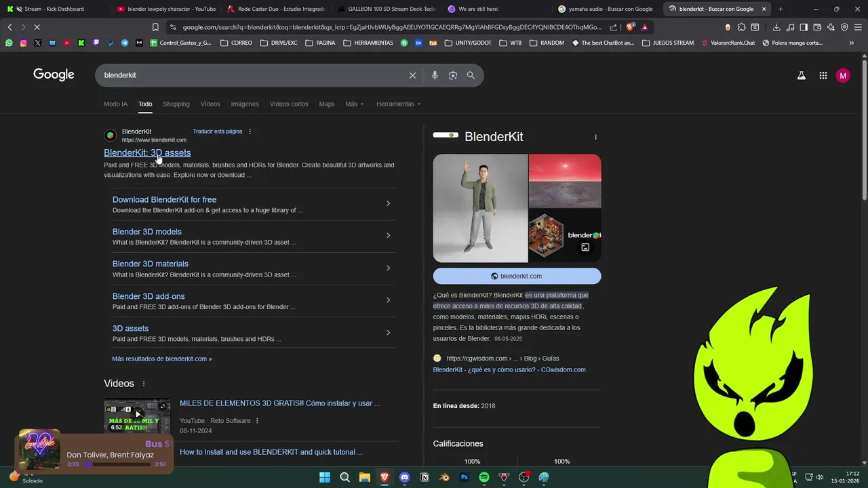The image size is (868, 488).
Task: Open Instagram bookmark icon
Action: (23, 43)
